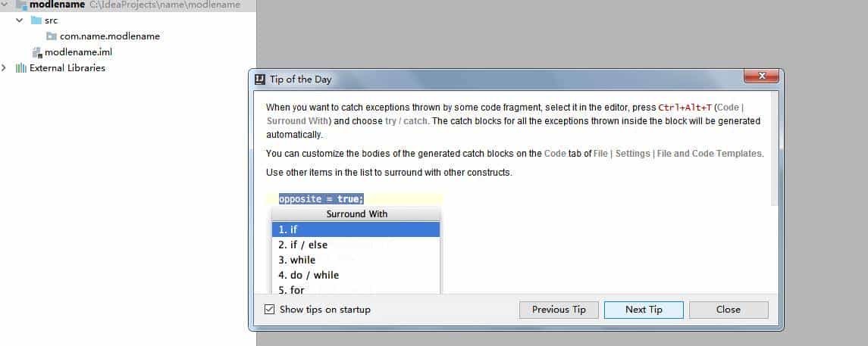
Task: Go to the Next Tip
Action: point(644,310)
